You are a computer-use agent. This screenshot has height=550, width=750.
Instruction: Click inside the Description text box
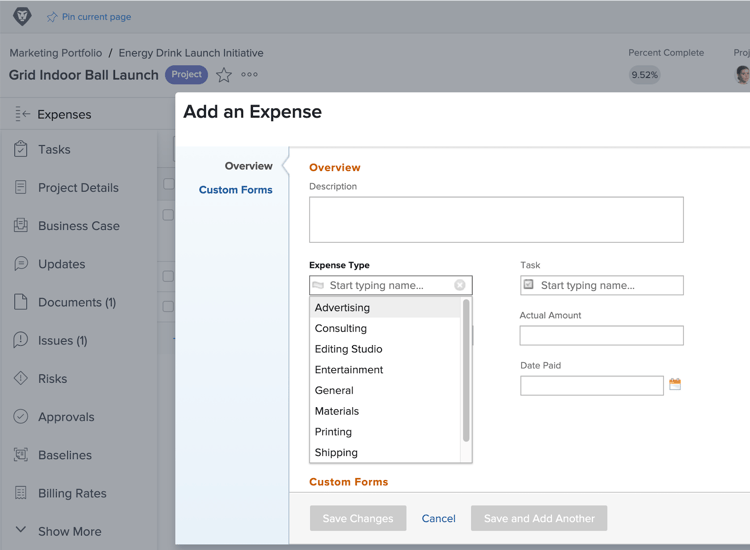point(496,220)
